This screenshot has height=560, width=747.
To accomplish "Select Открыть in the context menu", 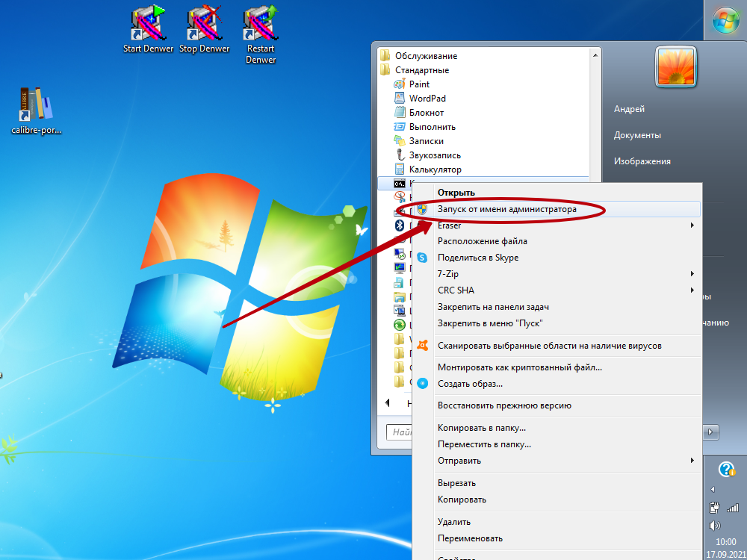I will tap(456, 193).
